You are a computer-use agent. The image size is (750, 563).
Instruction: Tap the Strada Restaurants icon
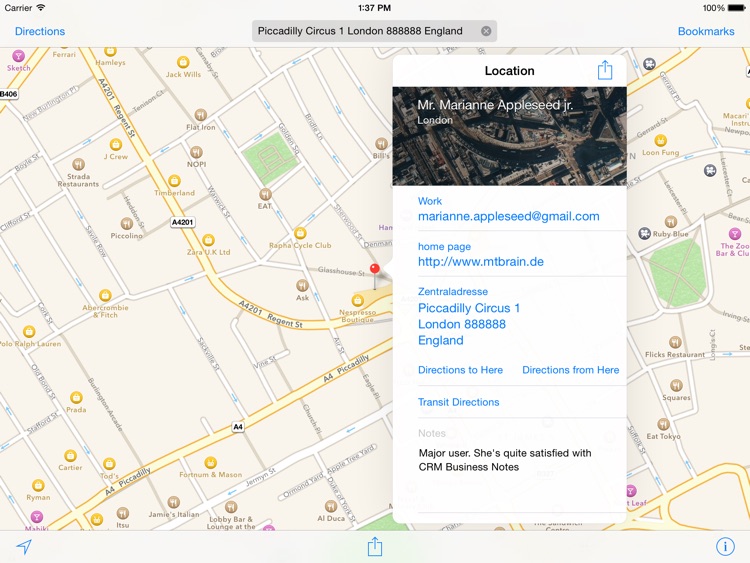coord(78,165)
